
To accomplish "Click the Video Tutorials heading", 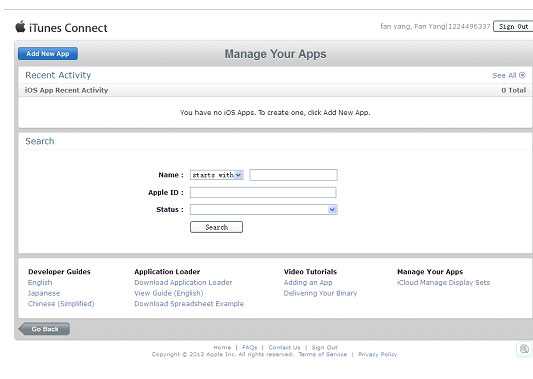I will point(310,272).
